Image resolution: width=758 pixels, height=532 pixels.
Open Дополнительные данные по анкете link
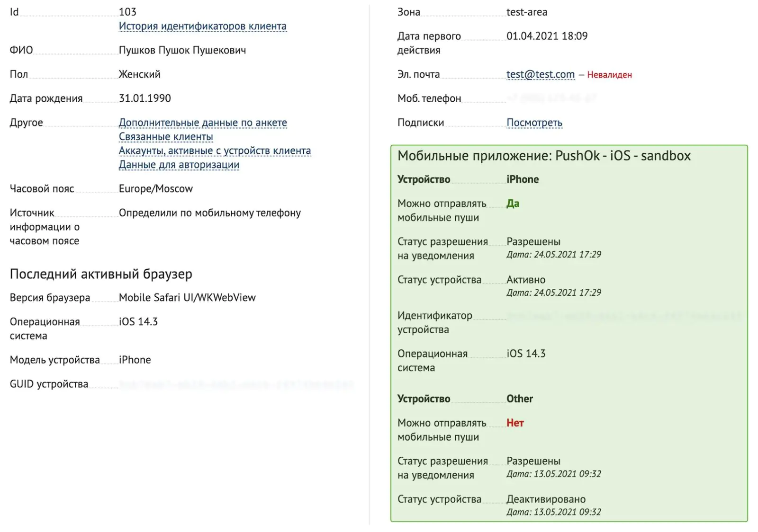pos(203,123)
